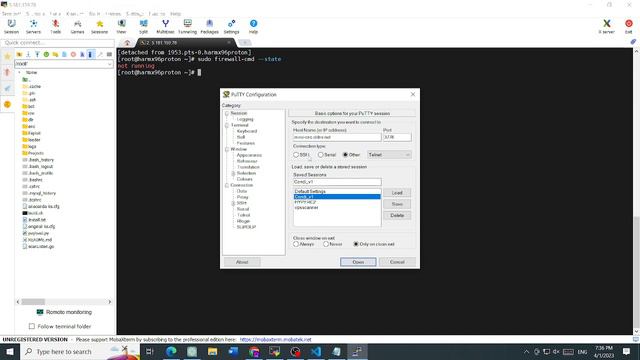Screen dimensions: 640x360
Task: Open the Servers toolbar icon
Action: (x=33, y=27)
